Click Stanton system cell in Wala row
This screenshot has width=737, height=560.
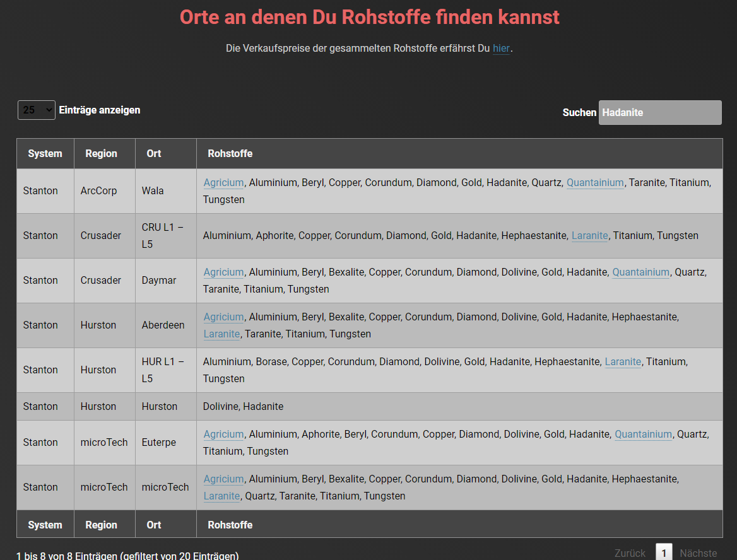click(45, 191)
